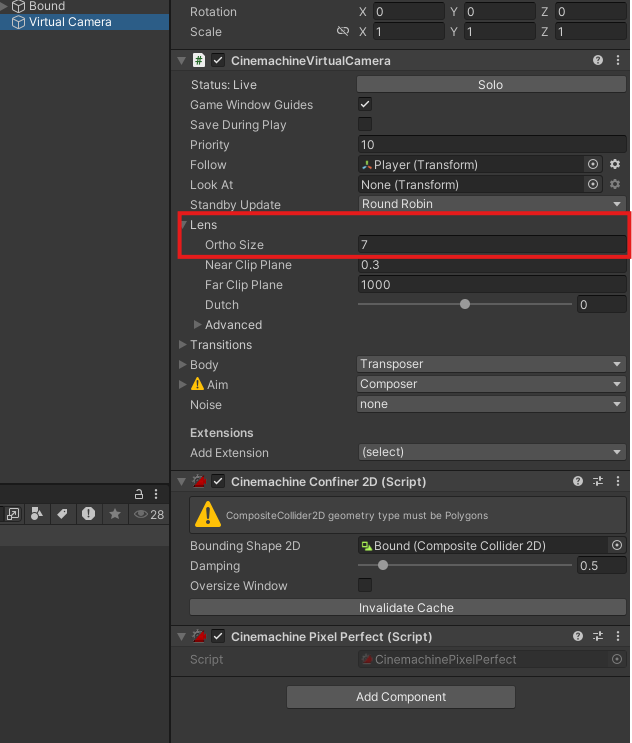Open Standby Update Round Robin dropdown

pyautogui.click(x=491, y=204)
